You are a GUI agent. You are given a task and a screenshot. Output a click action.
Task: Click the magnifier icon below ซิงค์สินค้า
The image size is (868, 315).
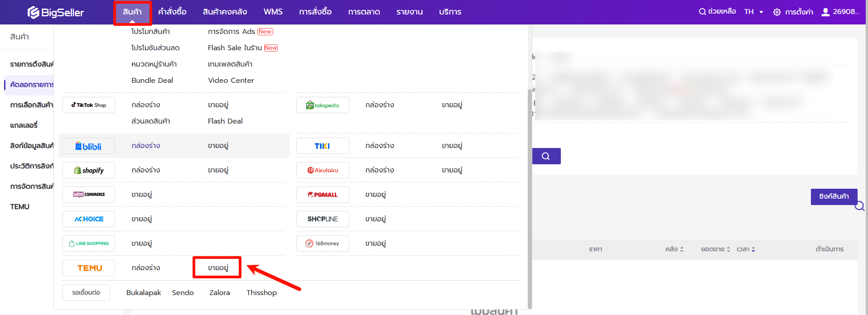coord(859,206)
